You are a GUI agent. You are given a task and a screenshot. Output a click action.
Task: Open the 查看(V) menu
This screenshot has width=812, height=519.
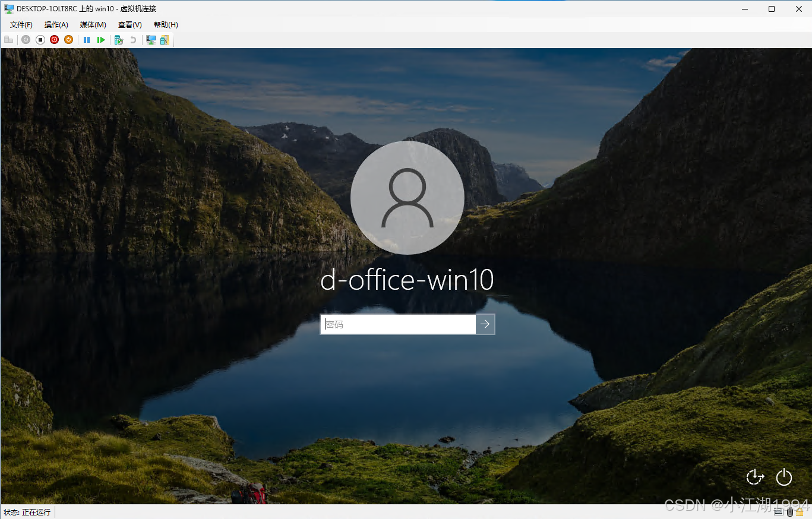coord(129,25)
